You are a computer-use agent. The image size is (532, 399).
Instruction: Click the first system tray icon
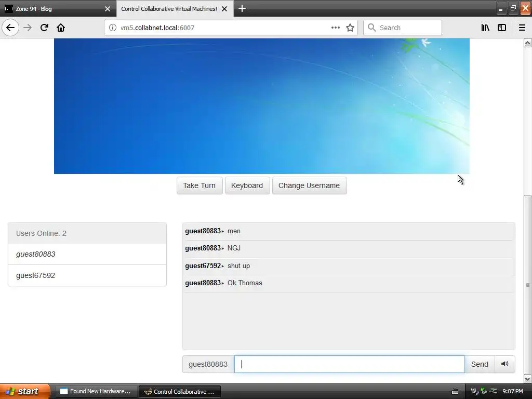coord(474,391)
